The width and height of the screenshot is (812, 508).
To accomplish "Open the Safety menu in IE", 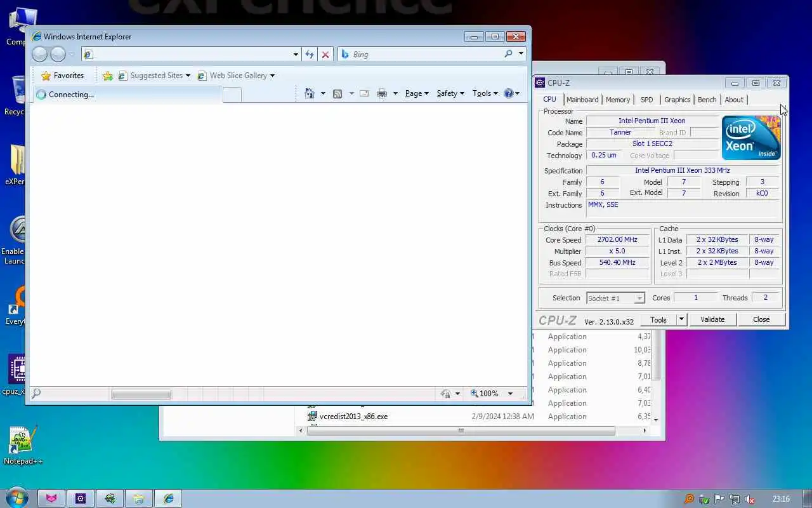I will coord(450,93).
